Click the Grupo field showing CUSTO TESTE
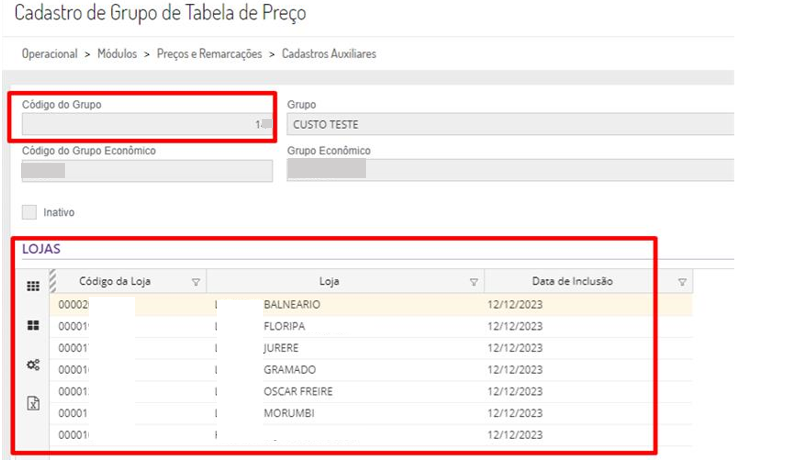Viewport: 799px width, 473px height. point(510,124)
